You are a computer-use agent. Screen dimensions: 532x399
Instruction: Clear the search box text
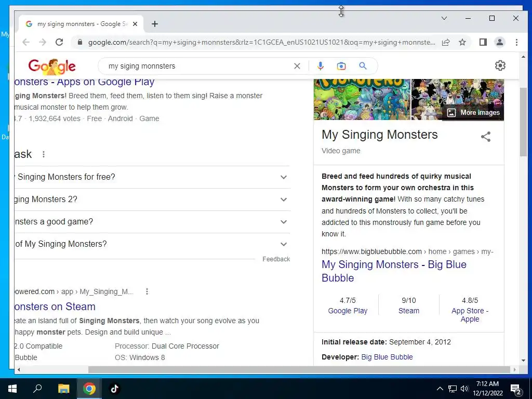297,66
